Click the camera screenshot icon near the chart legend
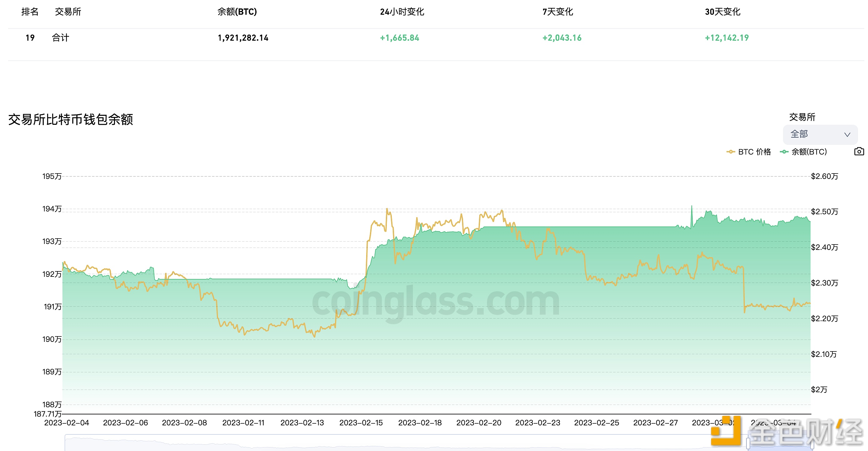This screenshot has width=868, height=451. click(859, 151)
